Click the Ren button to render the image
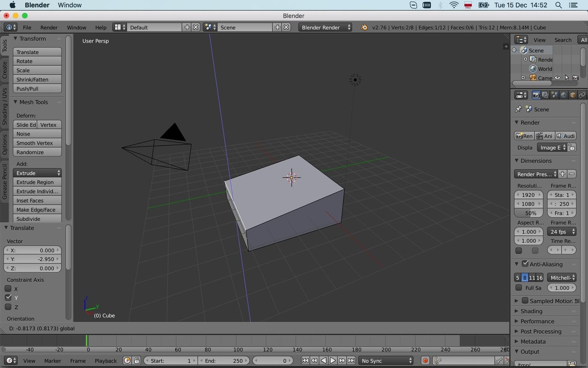This screenshot has width=588, height=368. click(525, 135)
